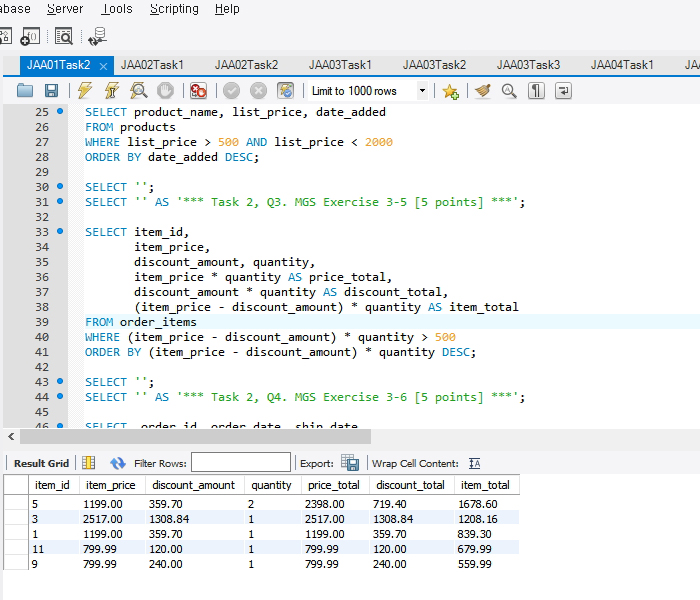Execute current statement under cursor icon
Viewport: 700px width, 600px height.
point(112,91)
